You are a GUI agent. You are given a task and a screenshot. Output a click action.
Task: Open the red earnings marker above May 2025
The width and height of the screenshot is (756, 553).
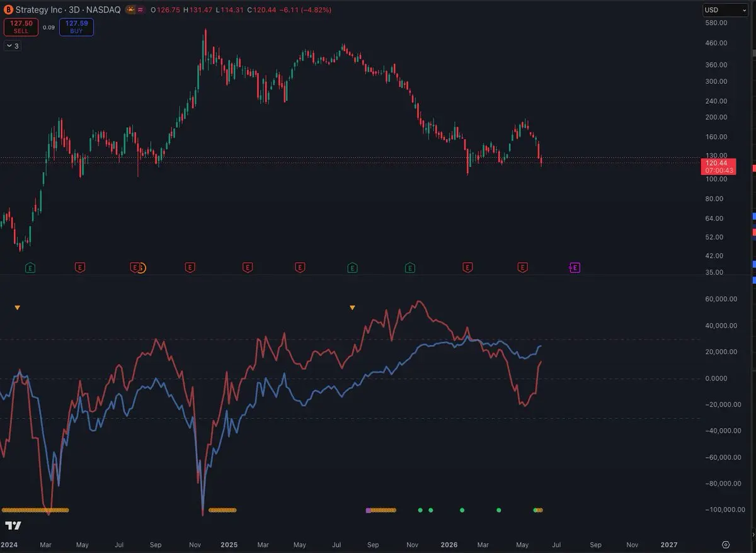point(300,268)
